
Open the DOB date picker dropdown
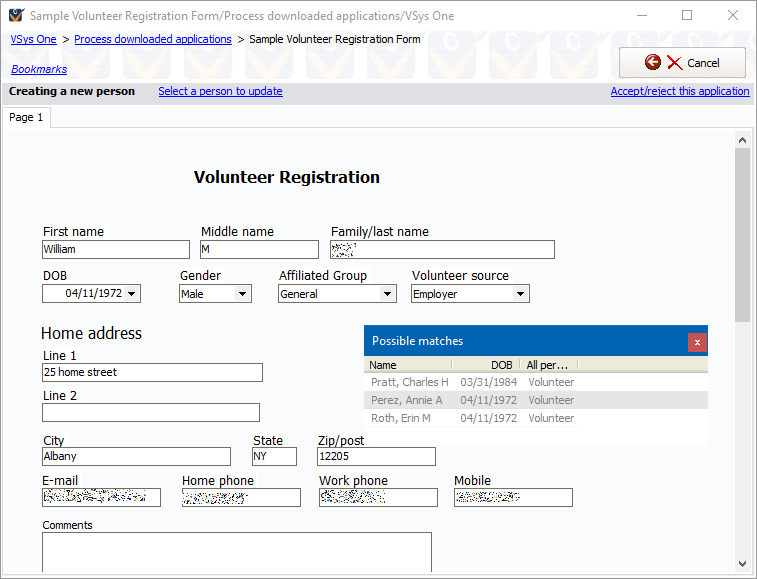[132, 294]
